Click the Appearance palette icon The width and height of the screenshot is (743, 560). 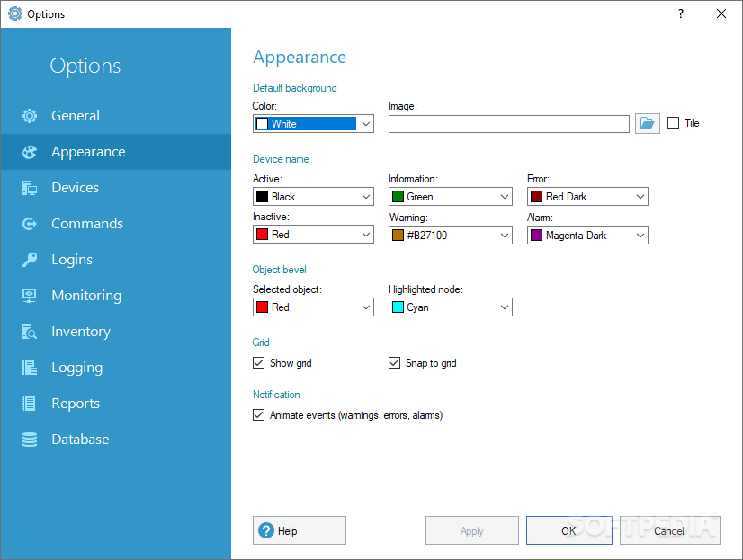30,152
